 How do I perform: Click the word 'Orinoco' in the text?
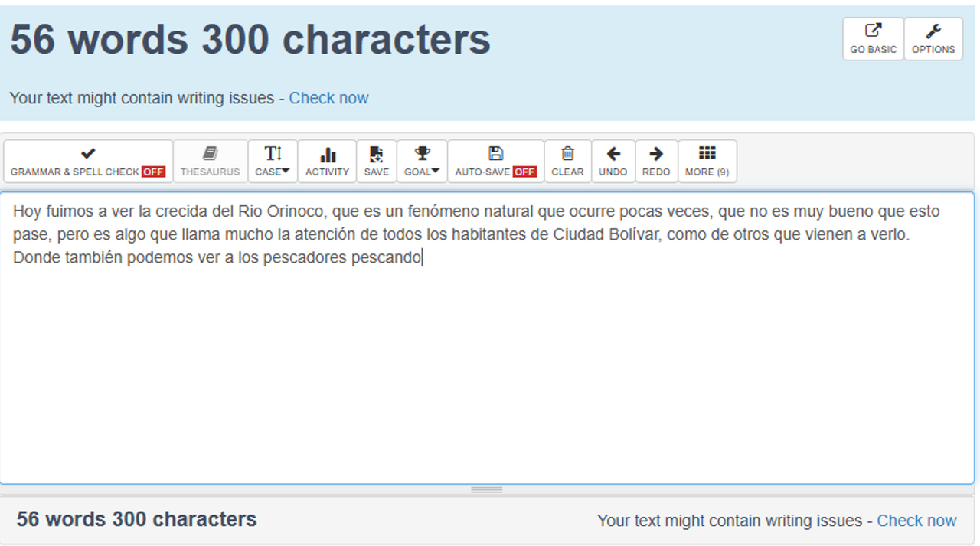tap(293, 211)
